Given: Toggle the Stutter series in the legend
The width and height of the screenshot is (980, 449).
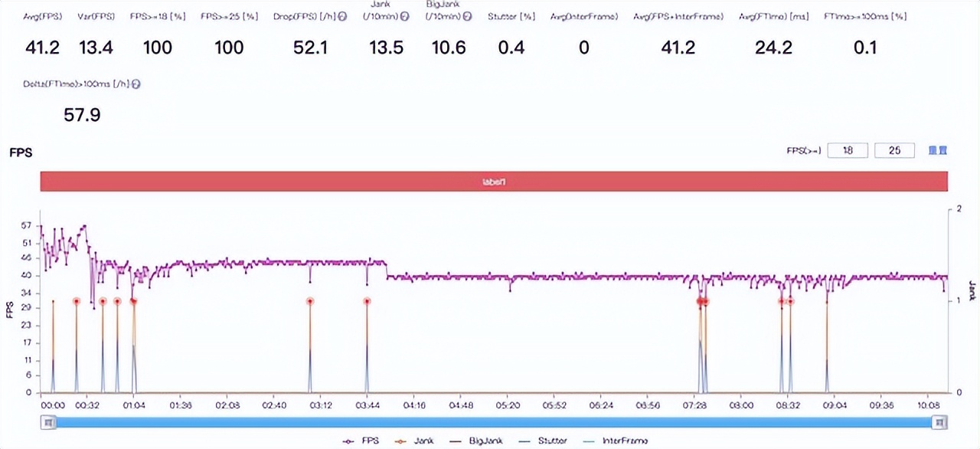Looking at the screenshot, I should (x=553, y=441).
